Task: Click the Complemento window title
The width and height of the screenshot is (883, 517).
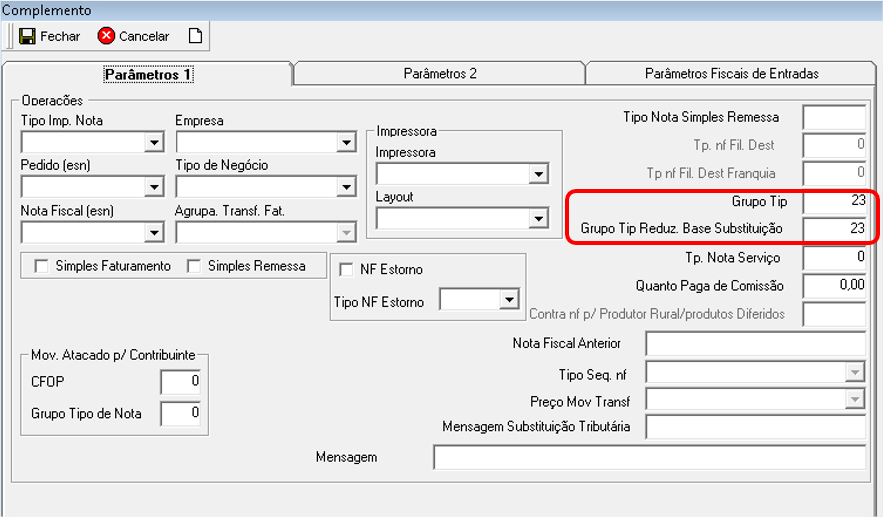Action: [47, 10]
